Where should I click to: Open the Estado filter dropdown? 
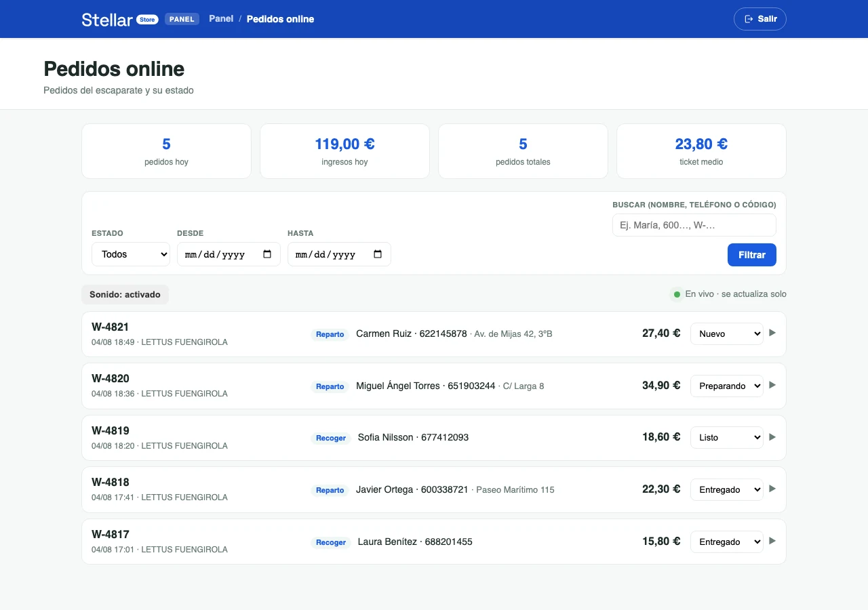tap(131, 254)
